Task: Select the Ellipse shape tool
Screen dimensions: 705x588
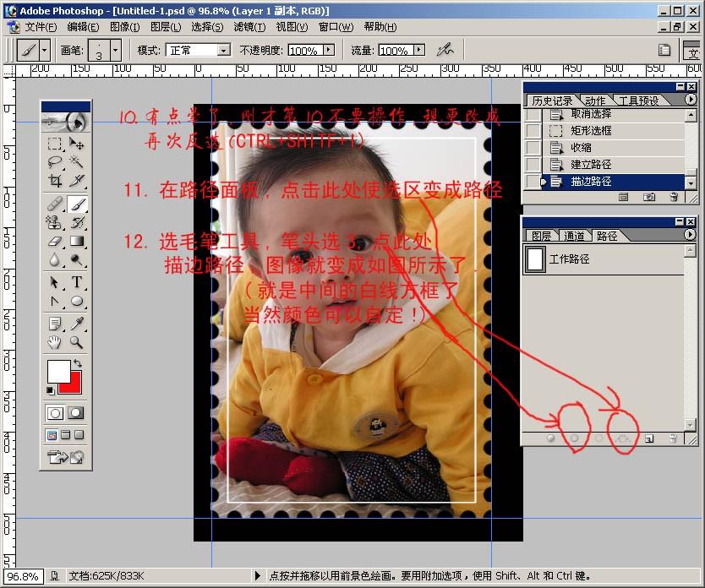Action: click(x=76, y=301)
